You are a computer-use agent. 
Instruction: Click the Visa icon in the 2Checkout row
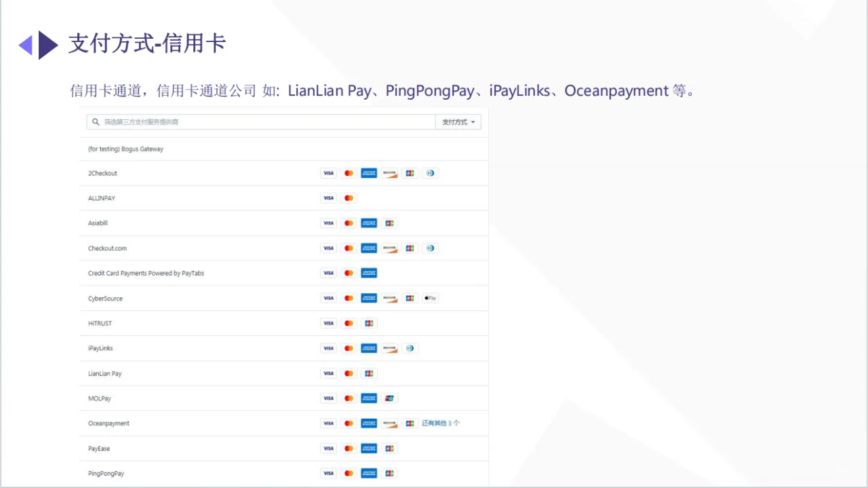[328, 173]
